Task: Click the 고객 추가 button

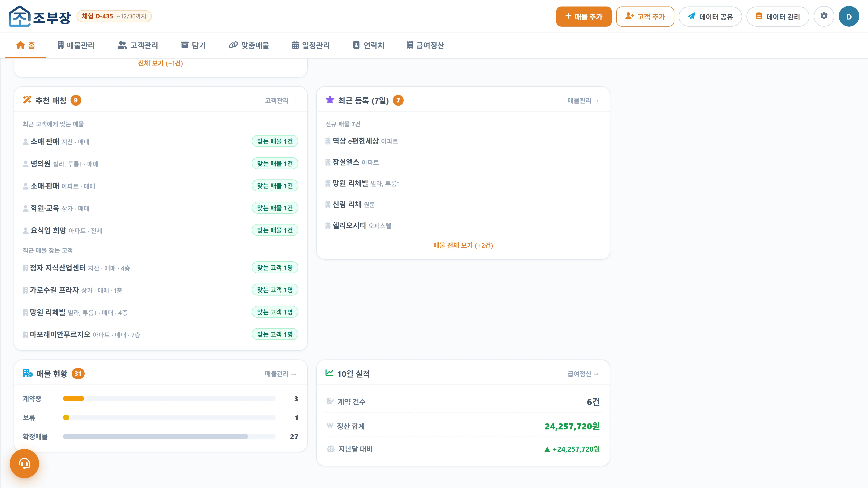Action: tap(645, 16)
